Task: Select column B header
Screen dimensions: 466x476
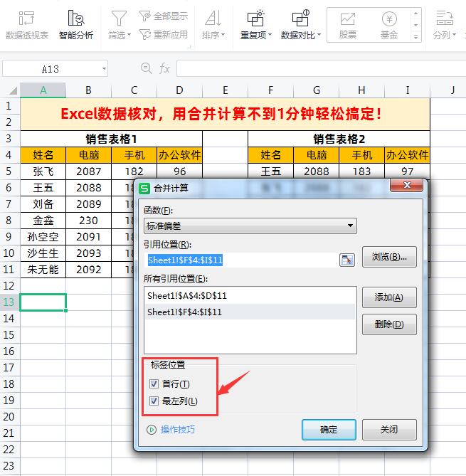Action: coord(88,90)
